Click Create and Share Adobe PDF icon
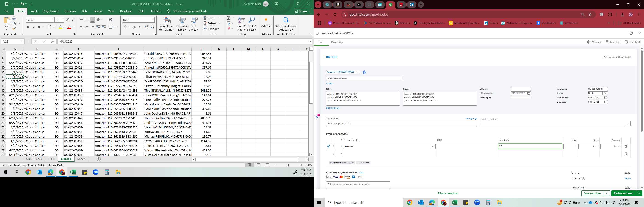The width and height of the screenshot is (644, 207). [286, 20]
